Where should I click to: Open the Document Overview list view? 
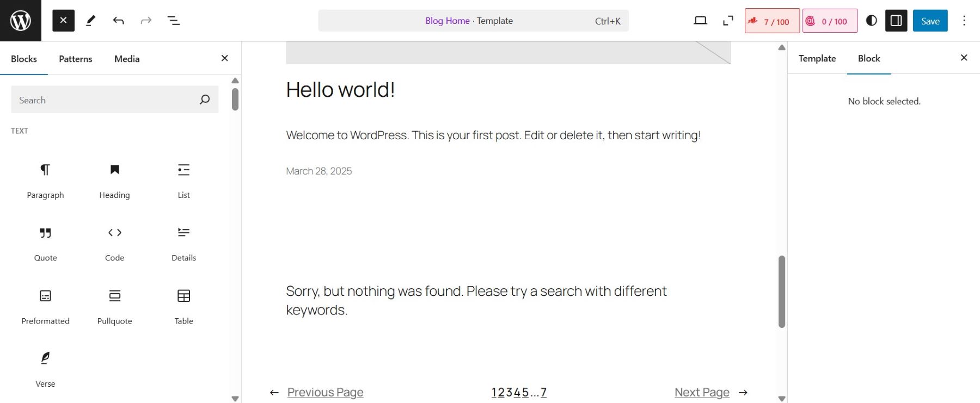pyautogui.click(x=173, y=21)
